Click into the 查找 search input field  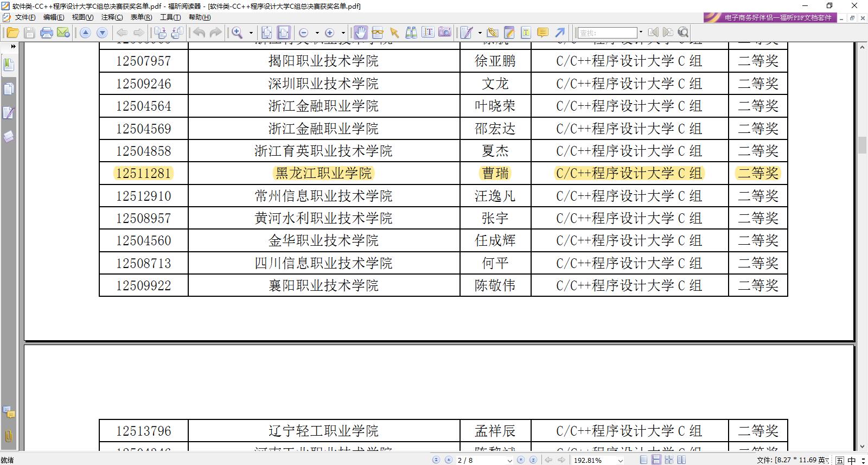pyautogui.click(x=607, y=33)
